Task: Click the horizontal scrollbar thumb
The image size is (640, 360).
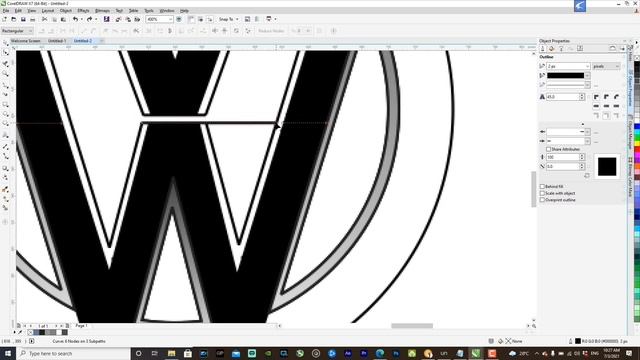Action: tap(412, 326)
